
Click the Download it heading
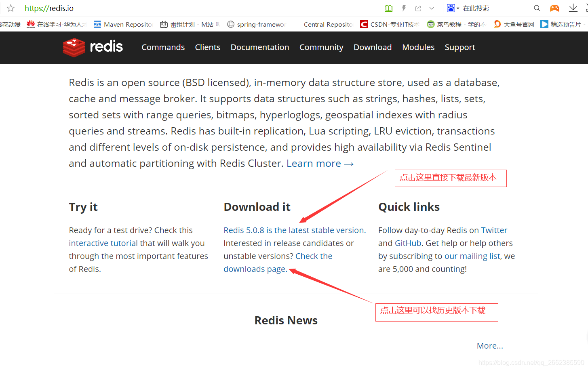click(x=257, y=207)
